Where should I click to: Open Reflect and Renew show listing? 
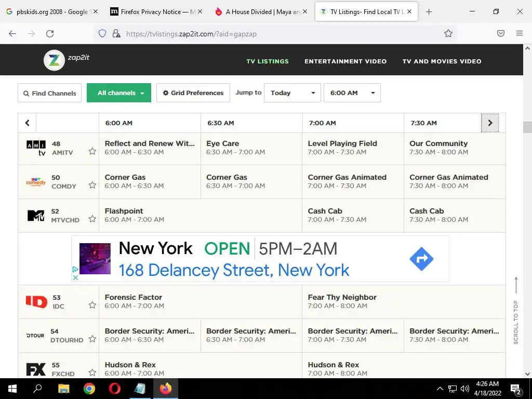(x=150, y=148)
